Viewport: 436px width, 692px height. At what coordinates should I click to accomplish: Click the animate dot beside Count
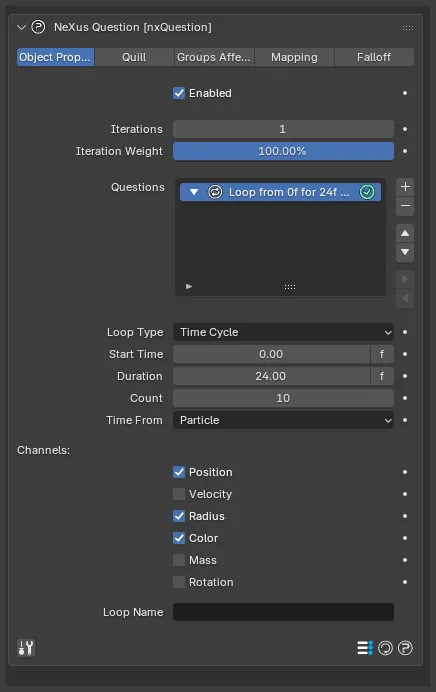click(405, 399)
